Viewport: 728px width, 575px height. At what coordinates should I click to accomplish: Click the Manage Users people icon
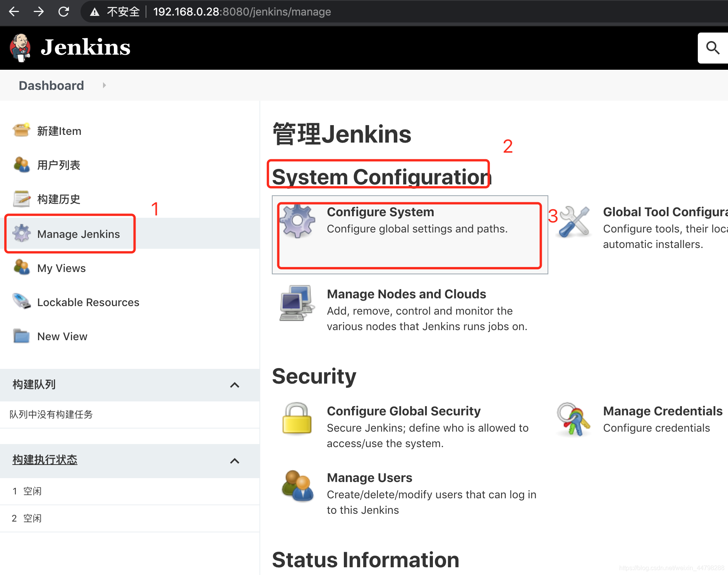point(297,486)
